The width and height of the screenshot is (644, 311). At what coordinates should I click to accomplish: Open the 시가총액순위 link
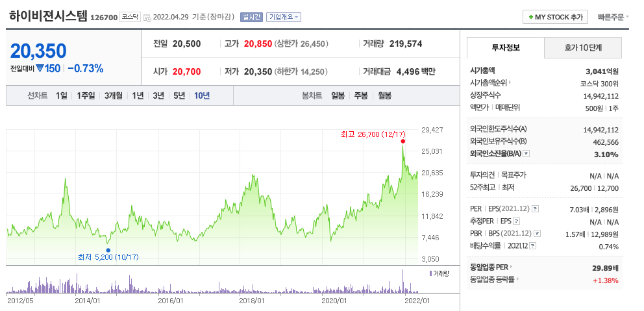[490, 83]
